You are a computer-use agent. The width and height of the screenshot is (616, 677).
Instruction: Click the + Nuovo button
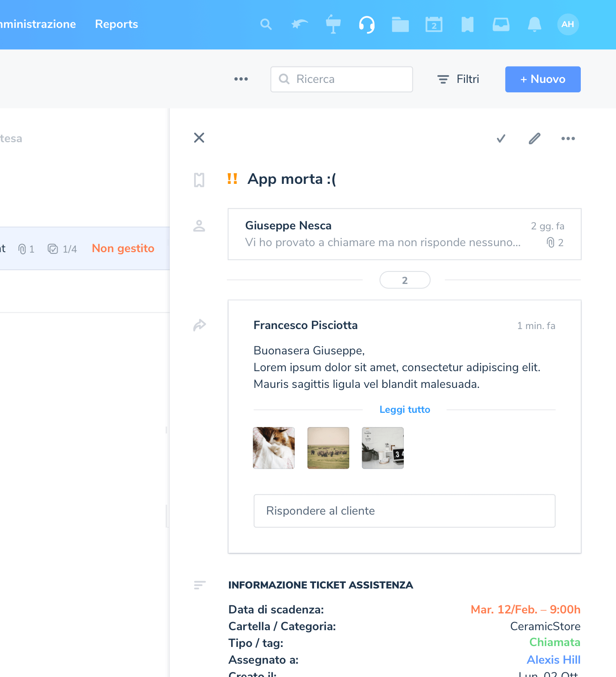pos(543,79)
